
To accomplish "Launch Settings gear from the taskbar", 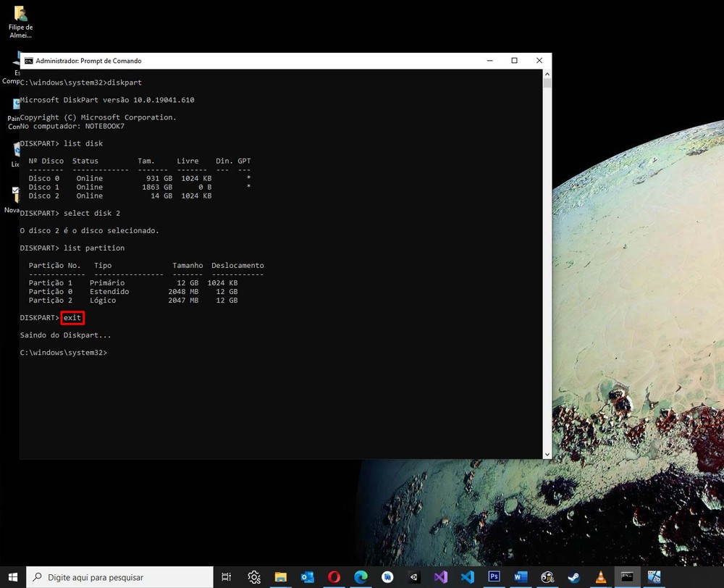I will point(254,577).
